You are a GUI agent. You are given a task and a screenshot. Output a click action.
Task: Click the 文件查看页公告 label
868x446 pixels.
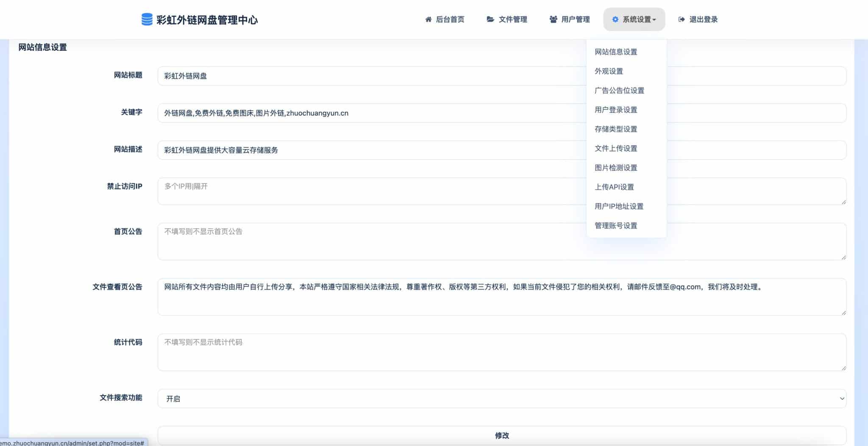(x=117, y=287)
